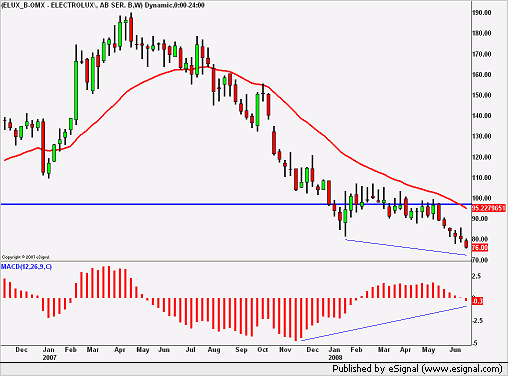
Task: Click the Sep month label
Action: coord(241,350)
